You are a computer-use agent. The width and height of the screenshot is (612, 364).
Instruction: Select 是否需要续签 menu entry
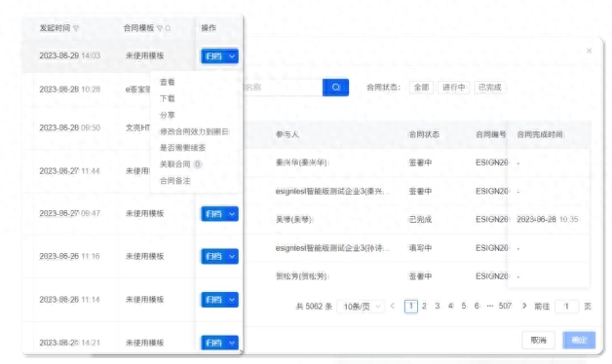tap(182, 148)
